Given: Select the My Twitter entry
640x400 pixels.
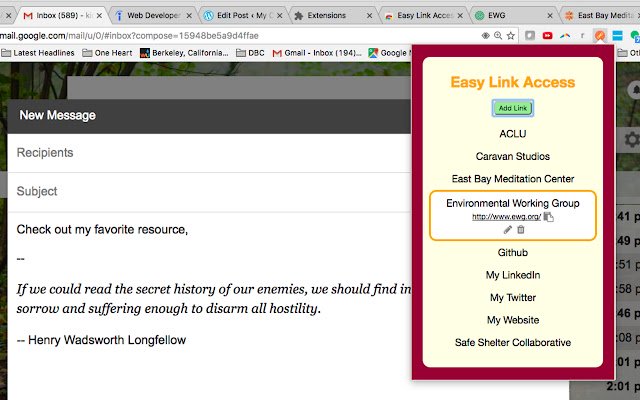Looking at the screenshot, I should pos(513,298).
